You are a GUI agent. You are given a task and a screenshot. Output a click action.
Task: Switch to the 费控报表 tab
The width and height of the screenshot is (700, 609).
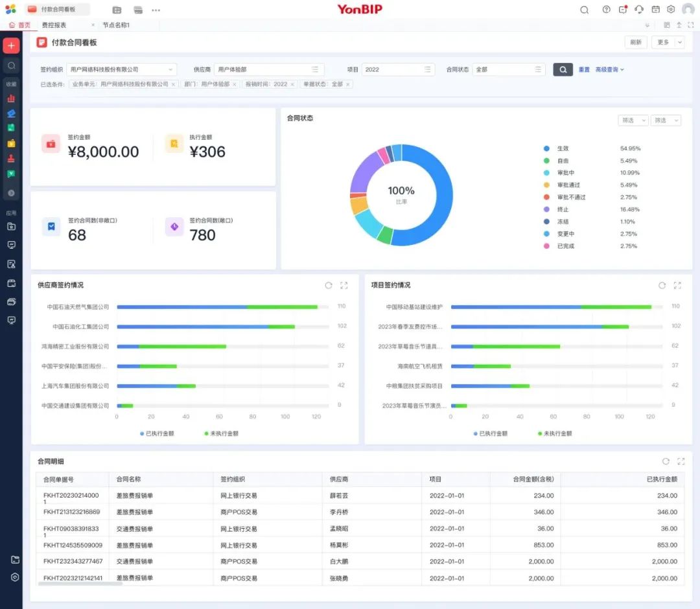click(x=54, y=25)
